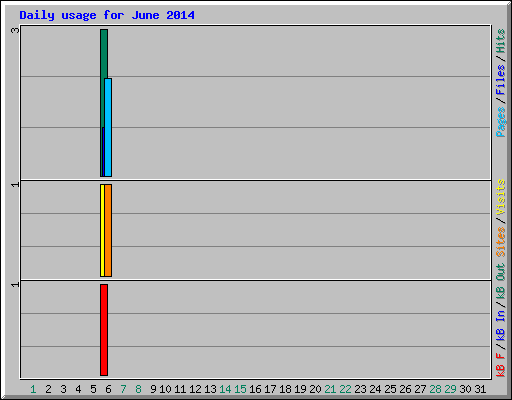Click day "22" on the x-axis

point(345,389)
